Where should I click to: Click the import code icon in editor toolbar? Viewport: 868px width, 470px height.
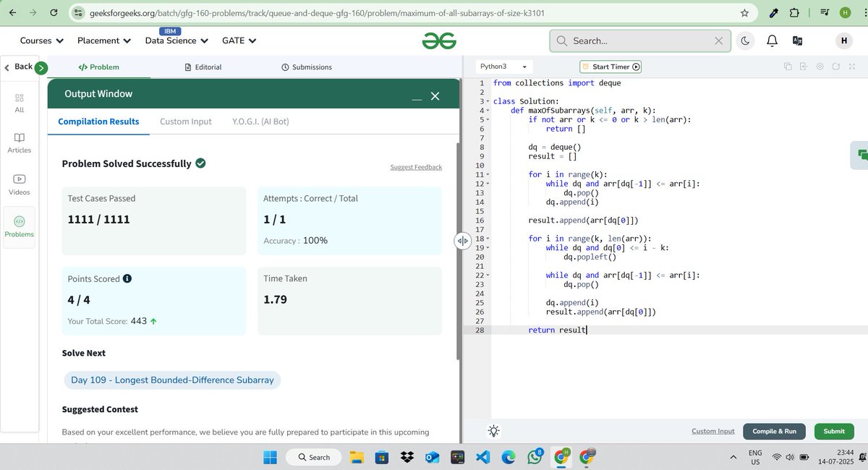[x=804, y=67]
